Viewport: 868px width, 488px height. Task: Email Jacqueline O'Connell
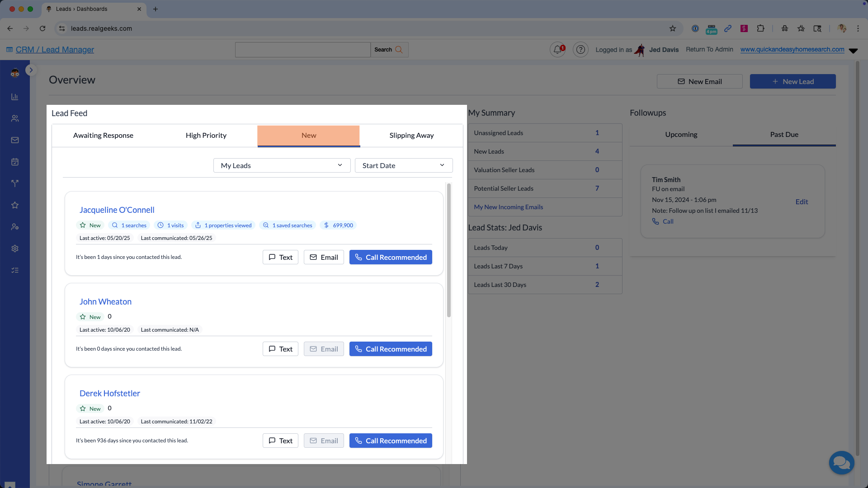324,257
